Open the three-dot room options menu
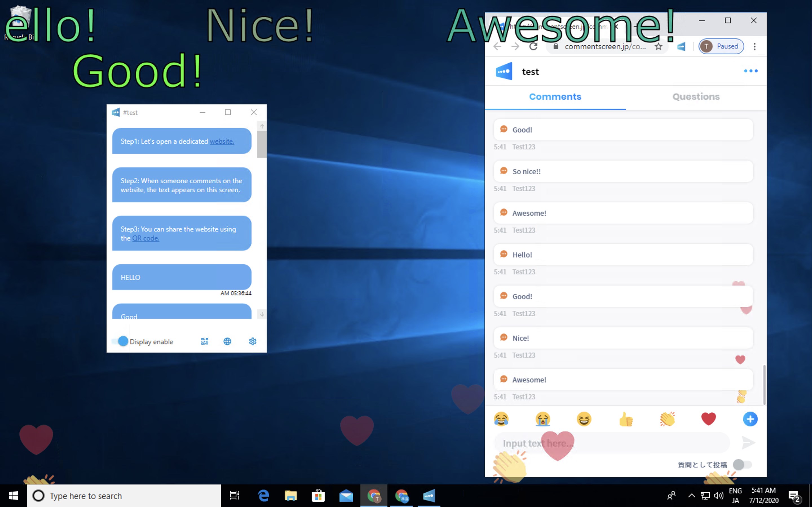This screenshot has height=507, width=812. point(751,71)
